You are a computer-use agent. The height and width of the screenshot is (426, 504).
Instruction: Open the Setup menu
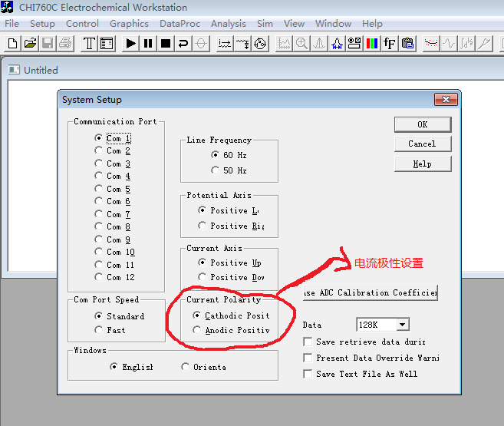pyautogui.click(x=42, y=24)
